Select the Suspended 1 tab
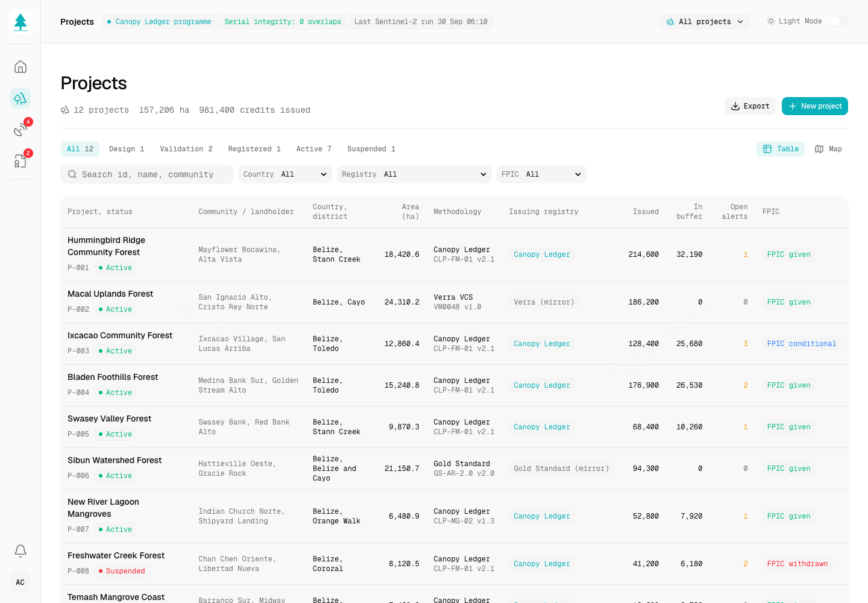 coord(371,149)
